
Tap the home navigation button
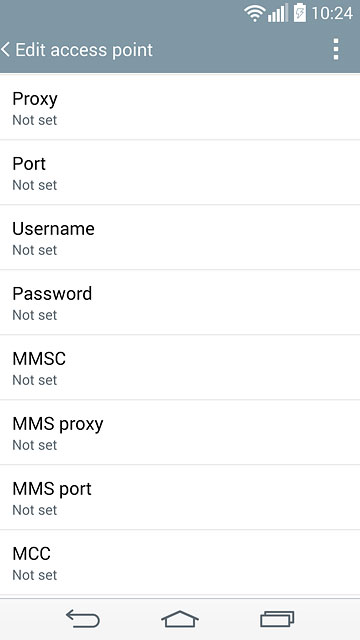pos(180,618)
